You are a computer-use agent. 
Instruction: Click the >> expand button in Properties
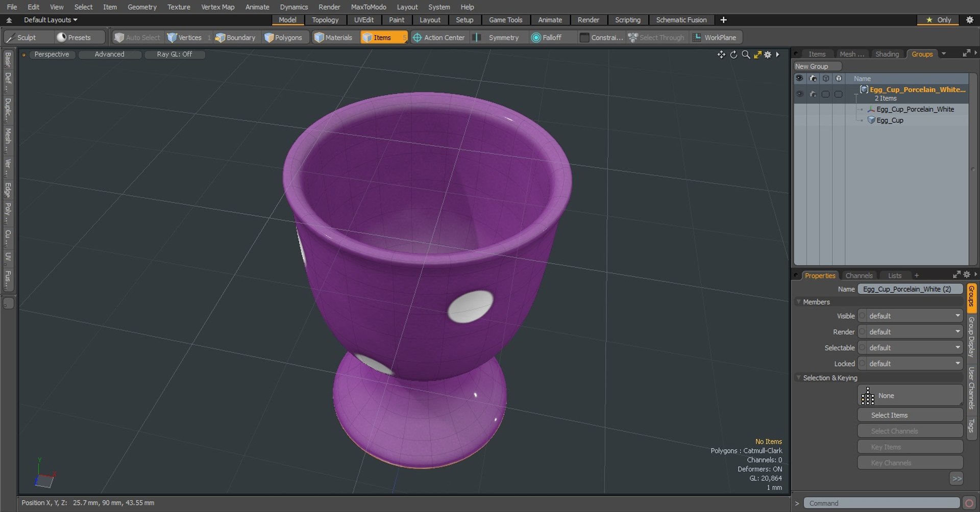pos(957,478)
